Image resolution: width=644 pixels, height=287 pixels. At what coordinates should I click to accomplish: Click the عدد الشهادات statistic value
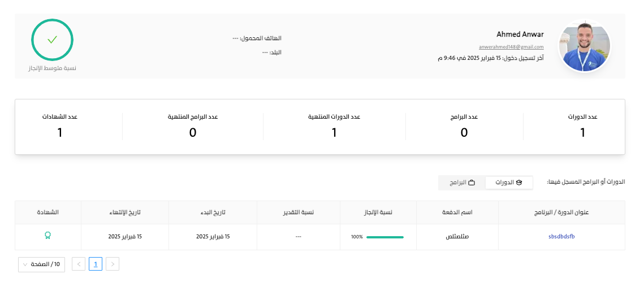59,133
